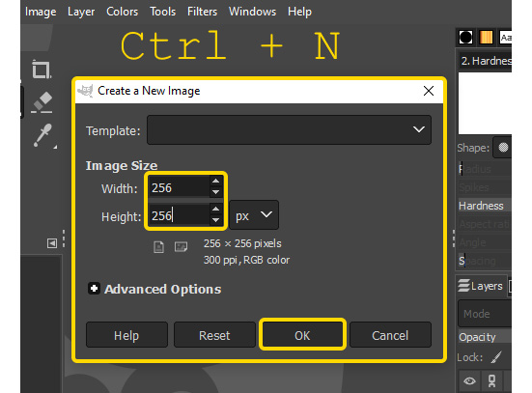Image resolution: width=532 pixels, height=393 pixels.
Task: Click the portrait orientation icon
Action: click(x=158, y=247)
